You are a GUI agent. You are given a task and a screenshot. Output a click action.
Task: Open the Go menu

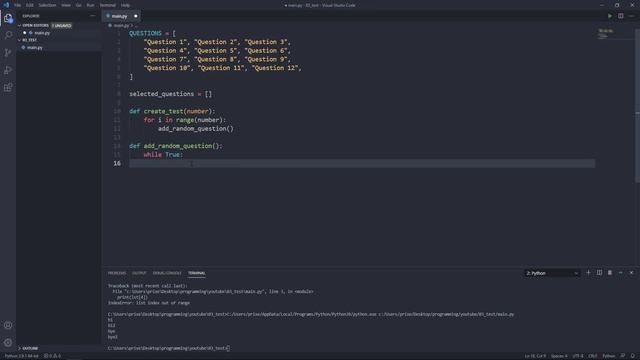[79, 5]
